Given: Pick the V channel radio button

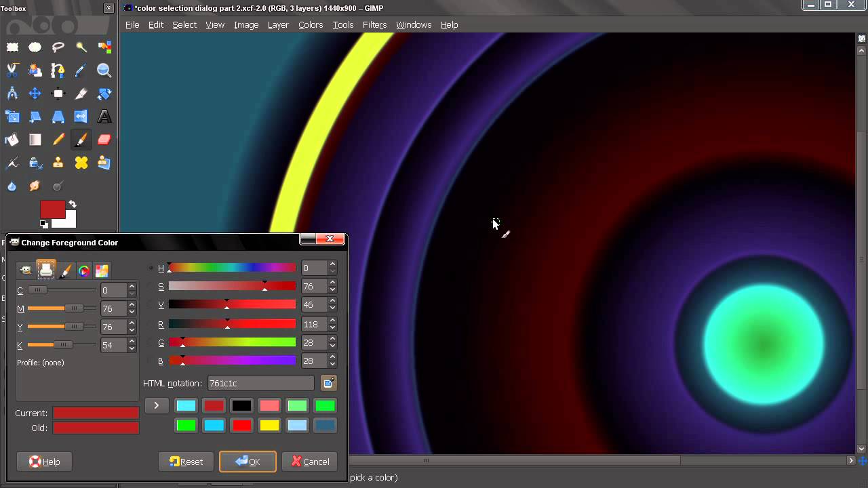Looking at the screenshot, I should pyautogui.click(x=151, y=305).
